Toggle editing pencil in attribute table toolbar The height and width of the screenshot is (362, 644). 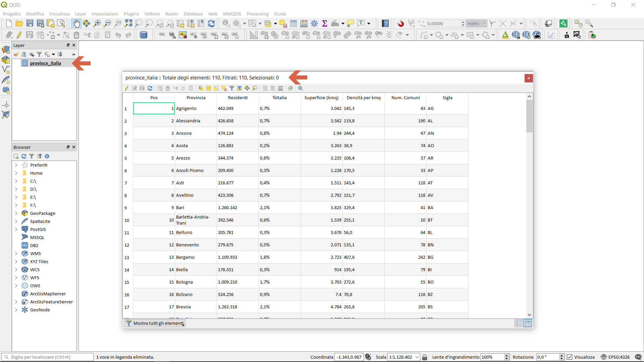127,88
